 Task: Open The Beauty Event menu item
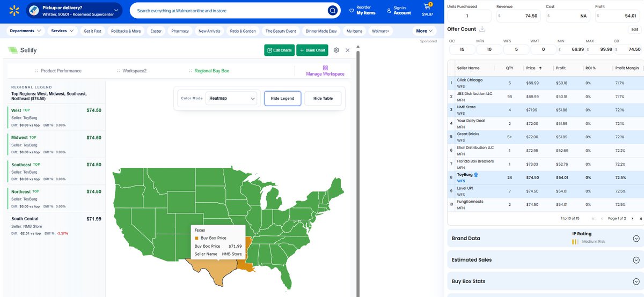[x=281, y=31]
